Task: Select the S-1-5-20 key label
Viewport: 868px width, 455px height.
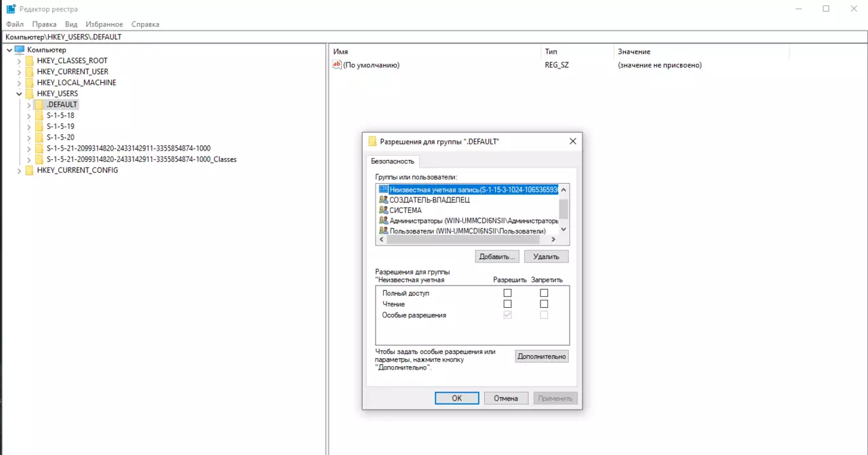Action: [x=60, y=137]
